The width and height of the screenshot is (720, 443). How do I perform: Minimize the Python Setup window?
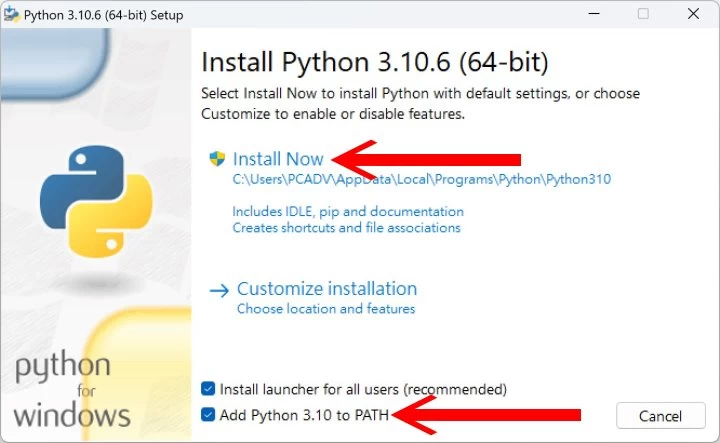[594, 14]
